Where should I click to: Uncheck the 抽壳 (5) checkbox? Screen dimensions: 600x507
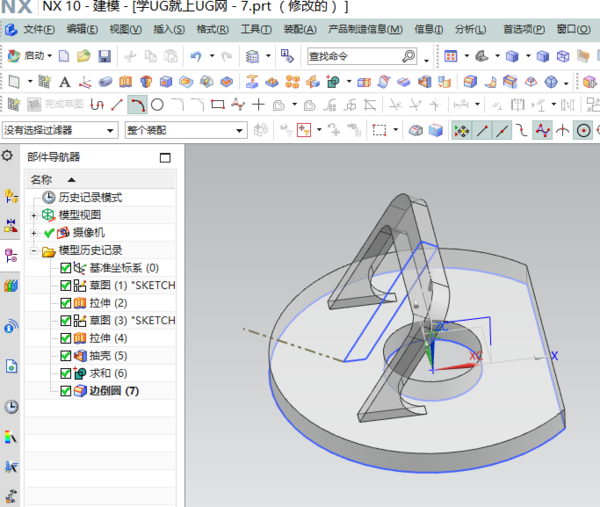click(x=66, y=356)
